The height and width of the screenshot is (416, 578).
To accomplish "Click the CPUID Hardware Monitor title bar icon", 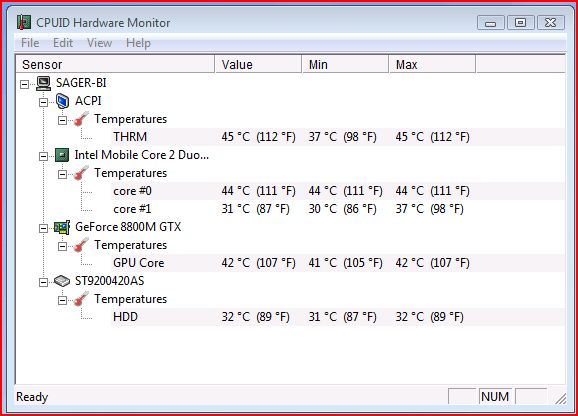I will pyautogui.click(x=24, y=22).
